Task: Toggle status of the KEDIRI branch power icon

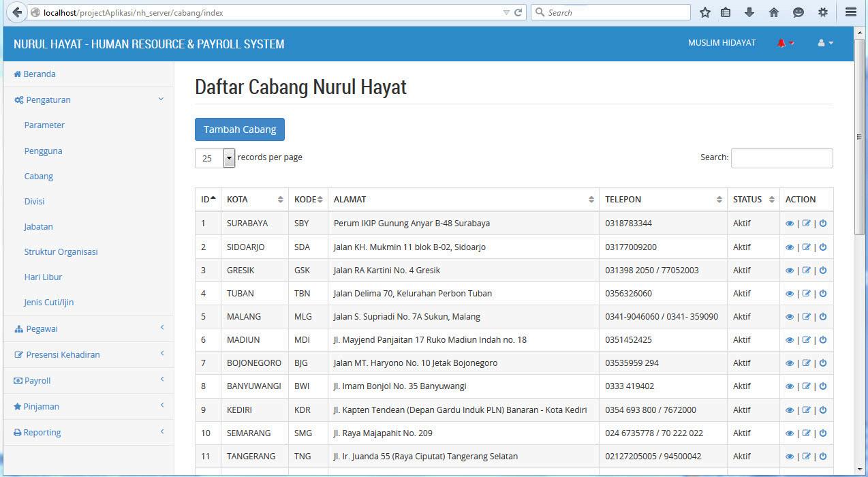Action: tap(823, 410)
